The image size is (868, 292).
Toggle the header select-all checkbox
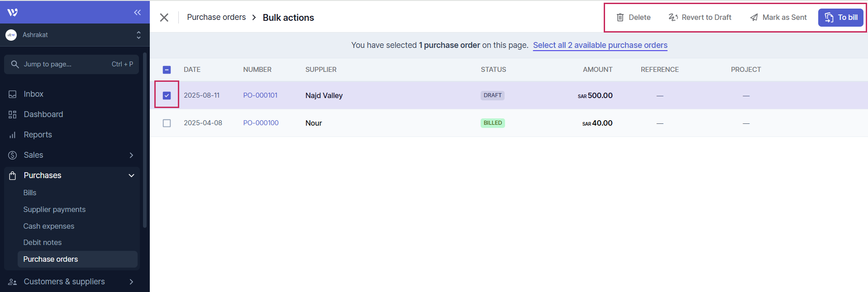coord(167,70)
